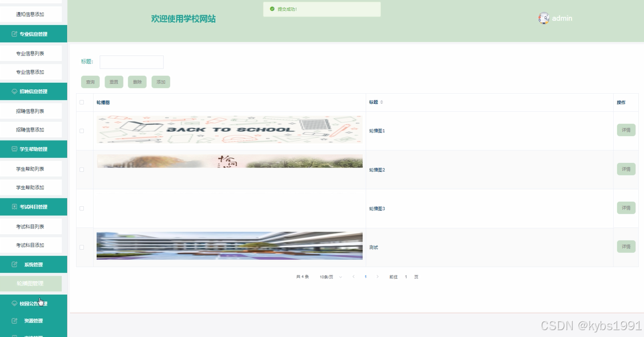The width and height of the screenshot is (644, 337).
Task: Click the 查询 search button
Action: point(90,82)
